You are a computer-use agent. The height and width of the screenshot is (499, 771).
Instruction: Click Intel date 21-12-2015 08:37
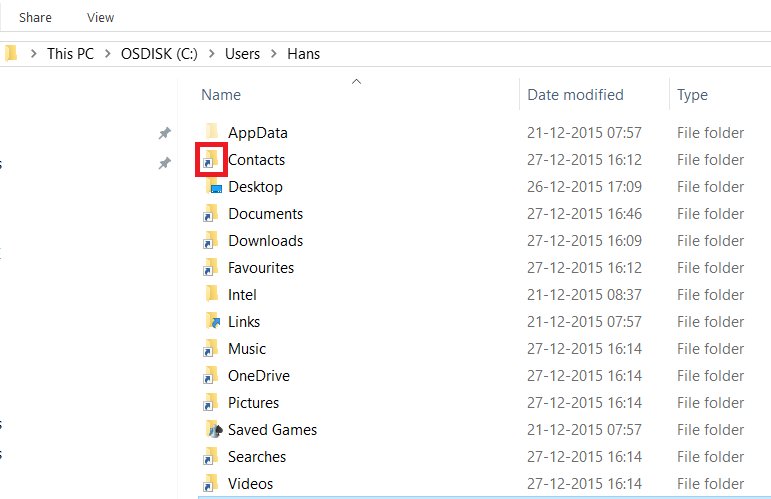point(584,295)
